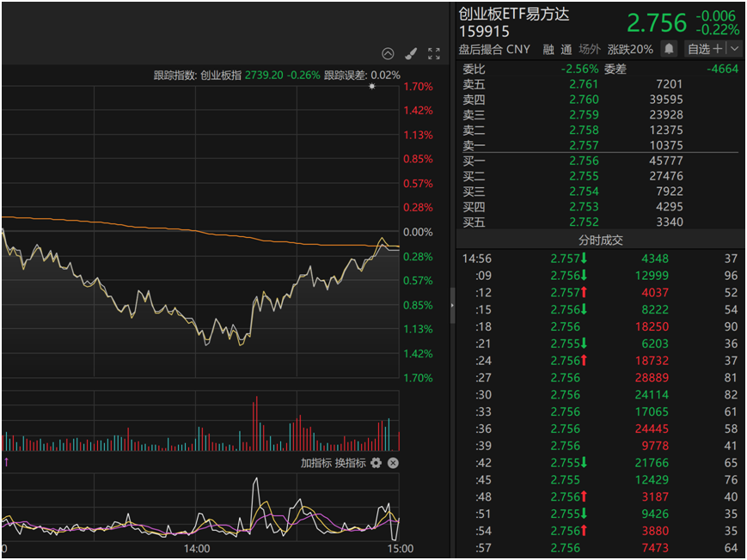The width and height of the screenshot is (747, 560).
Task: Click the star marker on chart
Action: click(372, 86)
